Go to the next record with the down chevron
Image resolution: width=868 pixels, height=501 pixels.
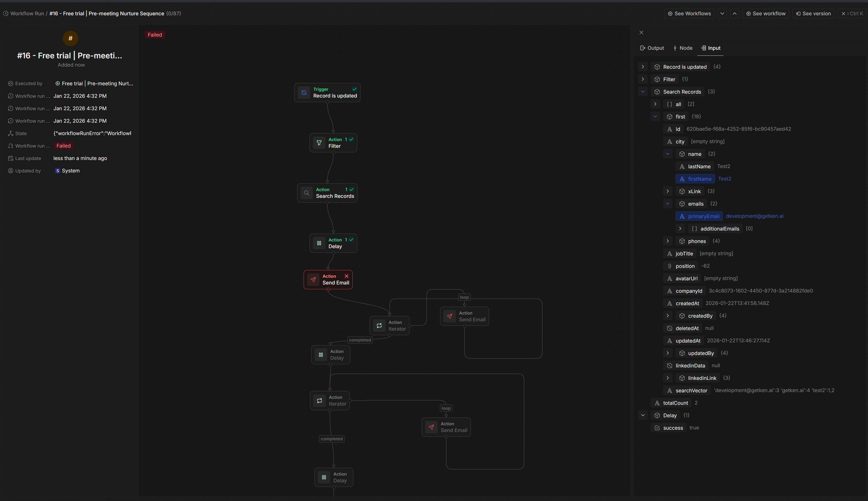(722, 13)
